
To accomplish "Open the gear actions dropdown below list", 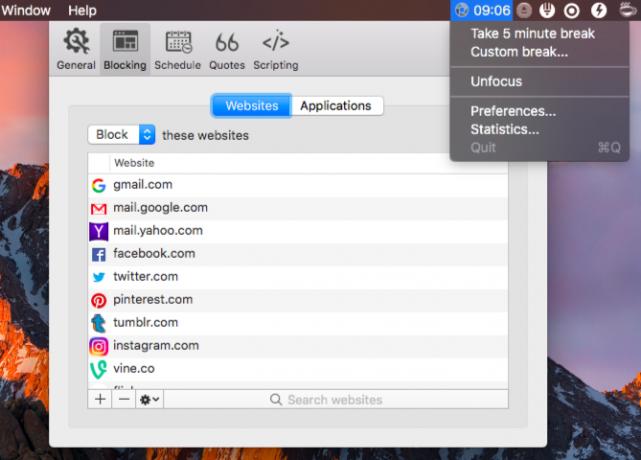I will click(150, 399).
